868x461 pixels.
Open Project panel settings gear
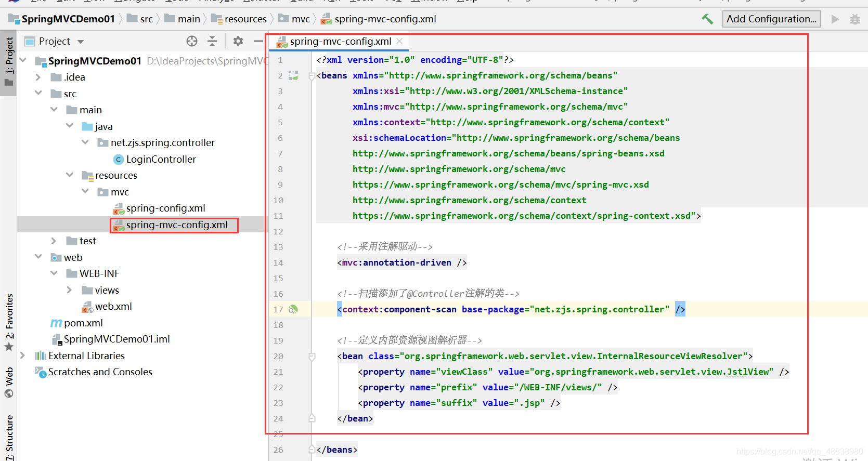coord(238,41)
